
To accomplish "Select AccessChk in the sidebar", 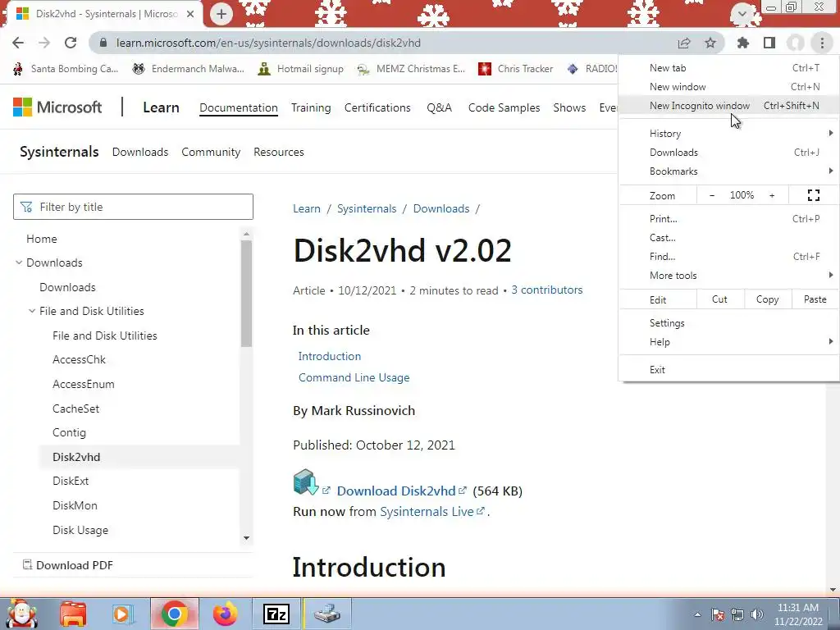I will (x=80, y=359).
